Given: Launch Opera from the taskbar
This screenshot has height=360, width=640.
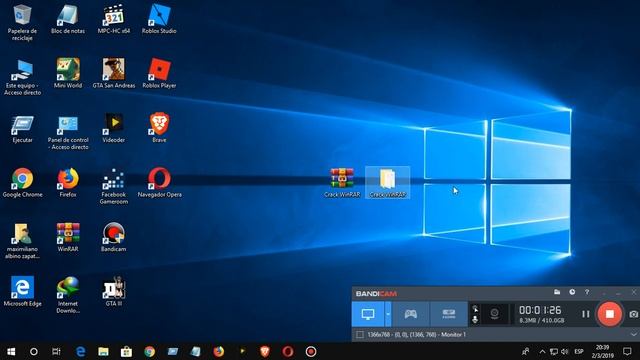Looking at the screenshot, I should tap(288, 351).
